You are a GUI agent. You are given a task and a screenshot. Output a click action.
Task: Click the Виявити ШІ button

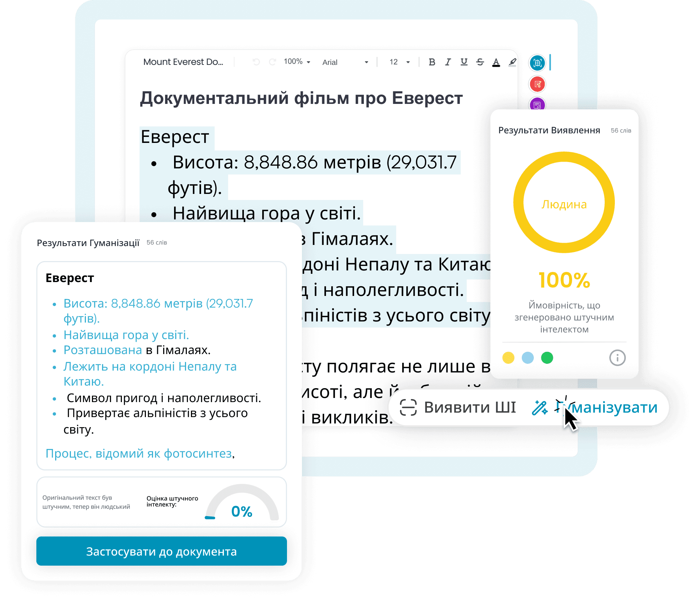458,407
